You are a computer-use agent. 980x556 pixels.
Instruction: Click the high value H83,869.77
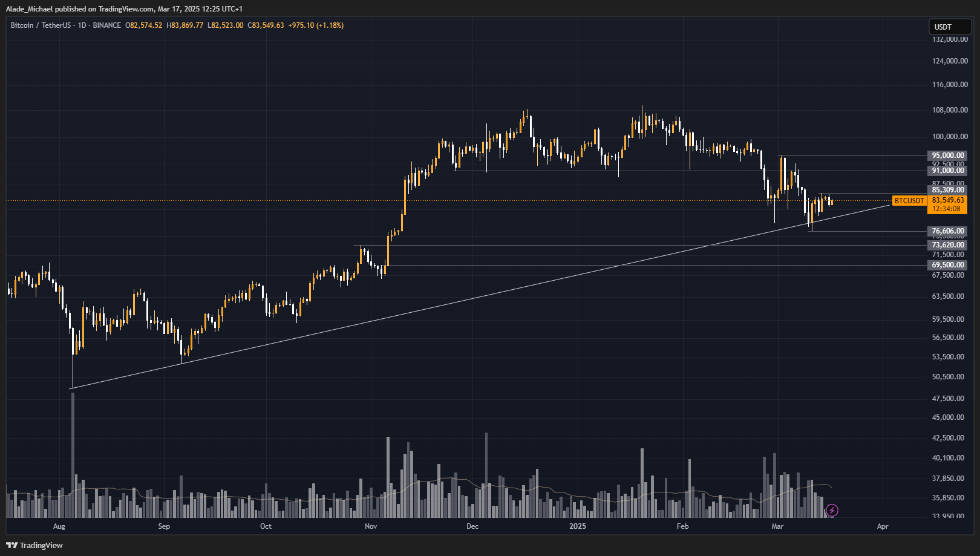tap(185, 25)
